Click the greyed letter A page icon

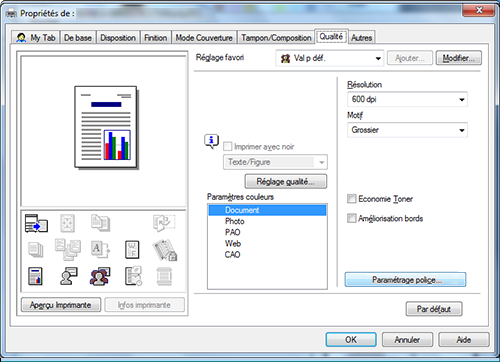[x=100, y=250]
